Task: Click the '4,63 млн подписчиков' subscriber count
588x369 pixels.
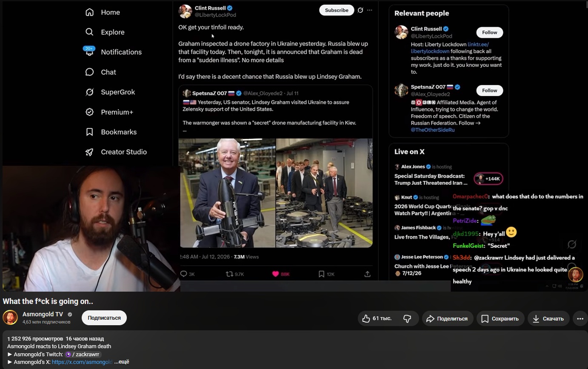Action: point(46,322)
